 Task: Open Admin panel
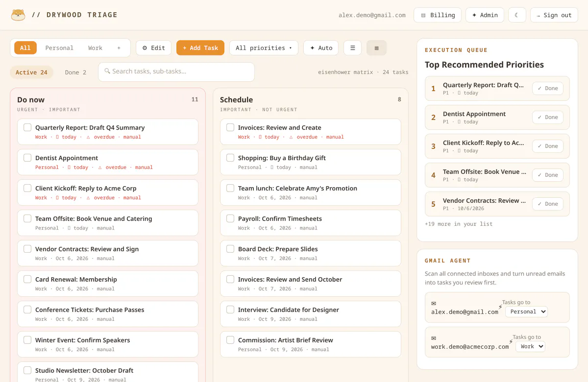tap(485, 15)
